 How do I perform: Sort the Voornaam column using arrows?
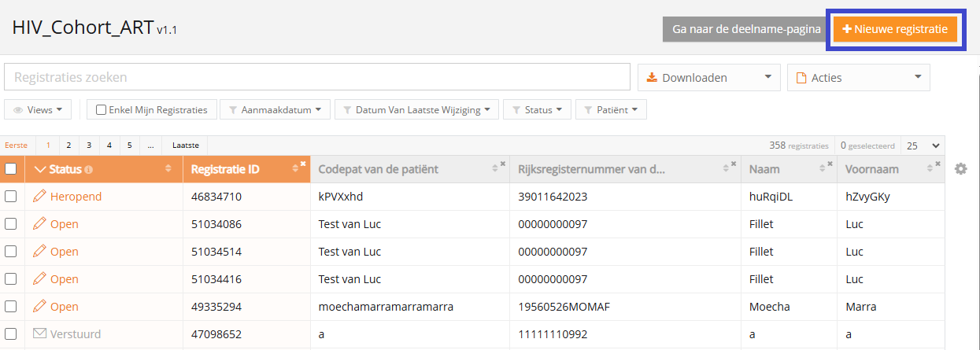tap(930, 170)
